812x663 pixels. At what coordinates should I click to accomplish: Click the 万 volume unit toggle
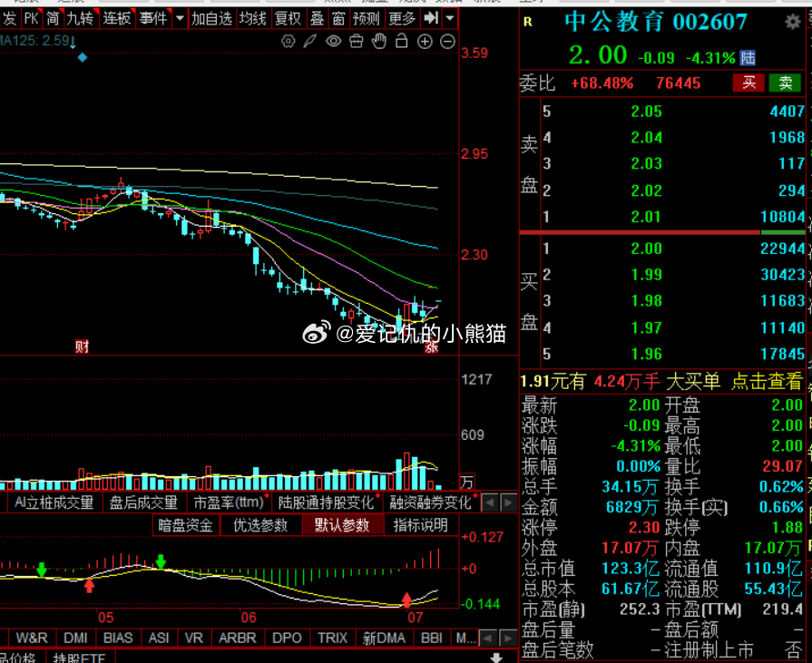tap(467, 482)
